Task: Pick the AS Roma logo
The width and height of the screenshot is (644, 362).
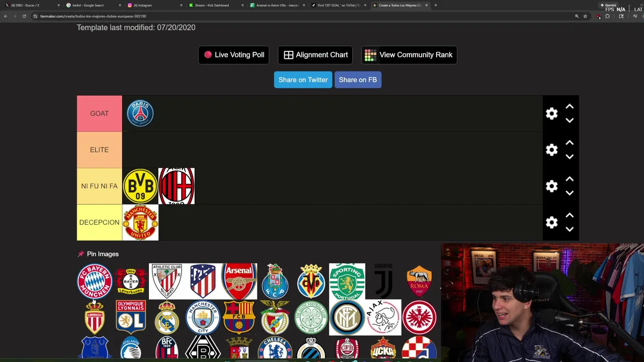Action: (419, 281)
